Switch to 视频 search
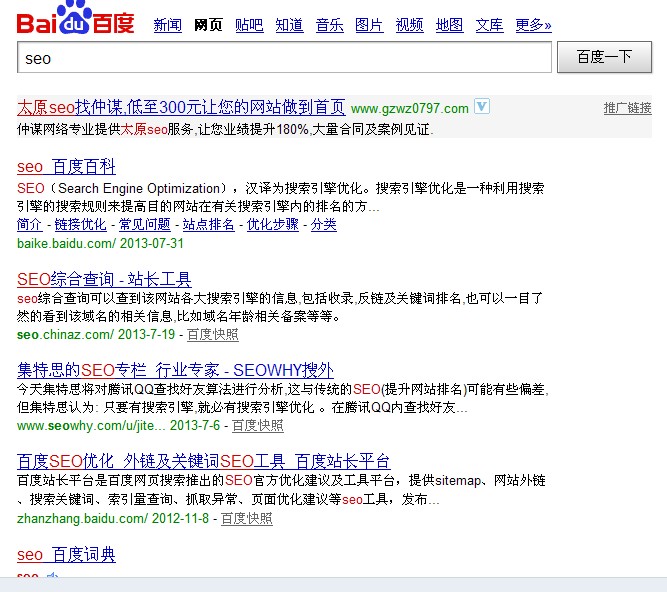 pyautogui.click(x=409, y=25)
